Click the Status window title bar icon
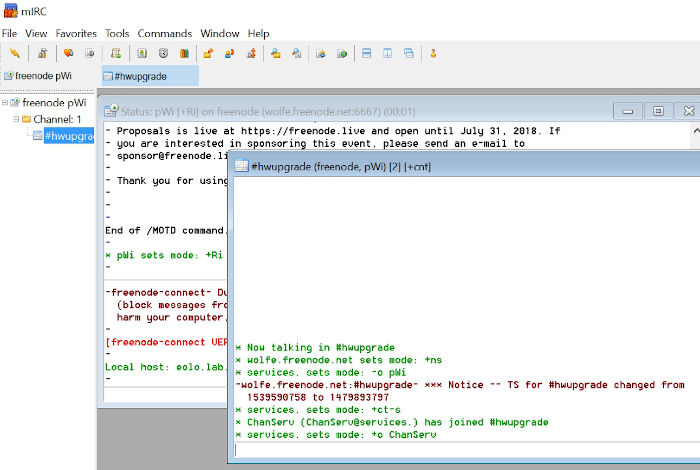The width and height of the screenshot is (700, 470). point(111,111)
